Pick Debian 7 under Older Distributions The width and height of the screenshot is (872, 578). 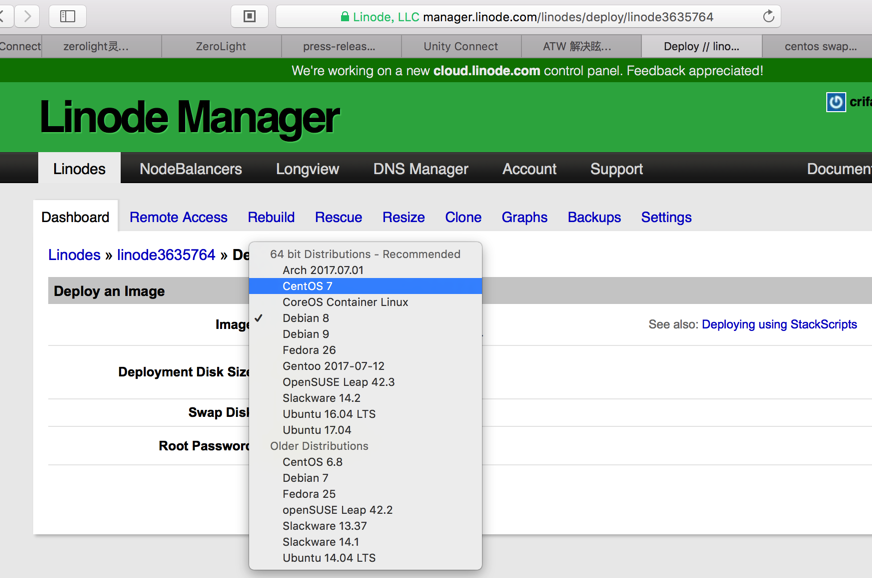pos(365,478)
